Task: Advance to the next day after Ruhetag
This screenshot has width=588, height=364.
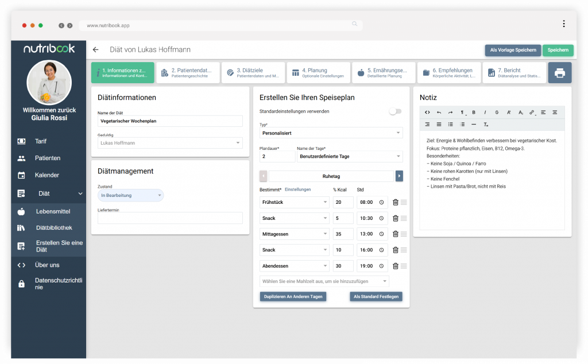Action: tap(399, 176)
